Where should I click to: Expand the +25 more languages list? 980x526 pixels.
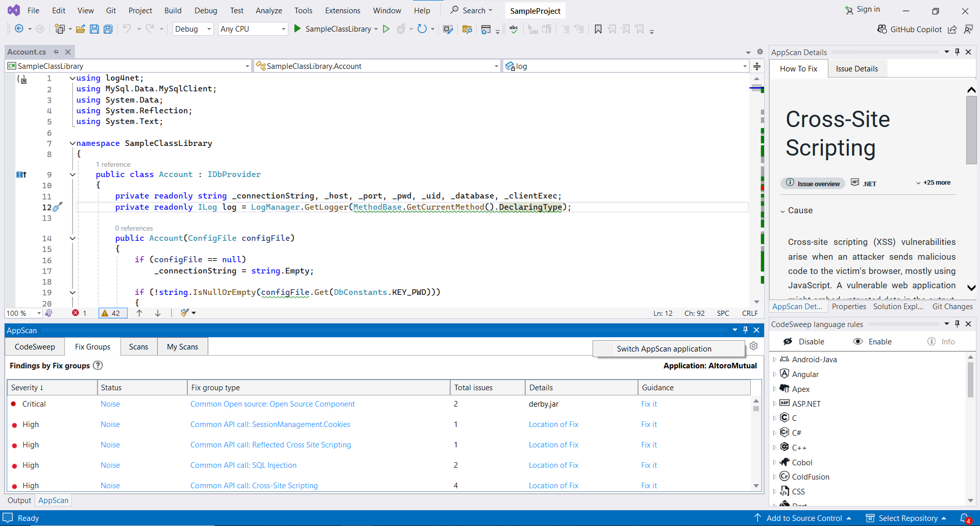[933, 182]
